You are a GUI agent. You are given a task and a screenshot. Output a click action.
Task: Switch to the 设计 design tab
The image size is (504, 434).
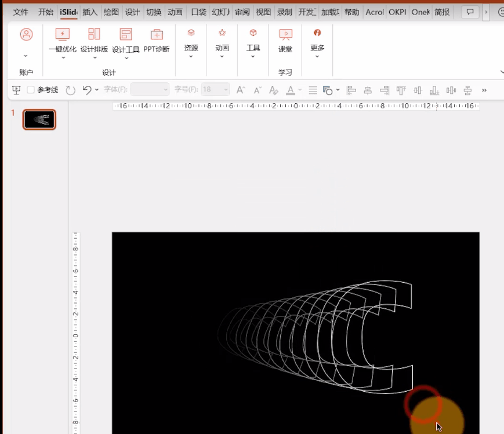click(x=132, y=12)
